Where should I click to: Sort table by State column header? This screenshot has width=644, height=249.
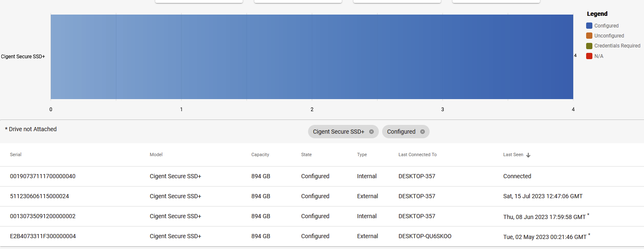(306, 154)
